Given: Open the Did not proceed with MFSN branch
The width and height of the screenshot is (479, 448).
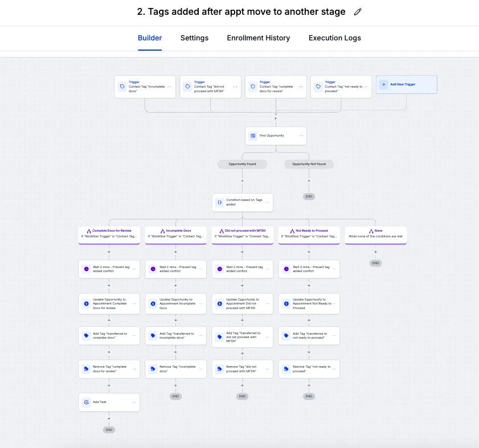Looking at the screenshot, I should click(x=243, y=233).
